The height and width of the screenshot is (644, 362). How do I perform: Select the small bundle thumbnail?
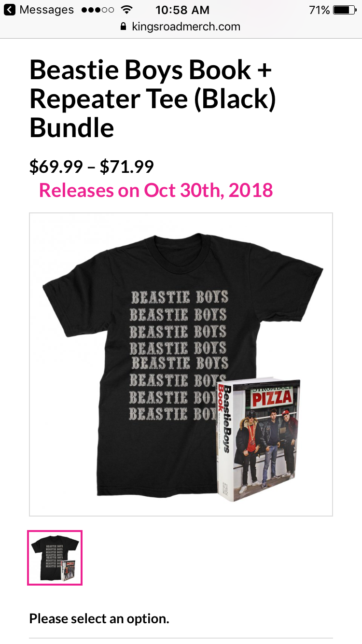click(x=55, y=558)
